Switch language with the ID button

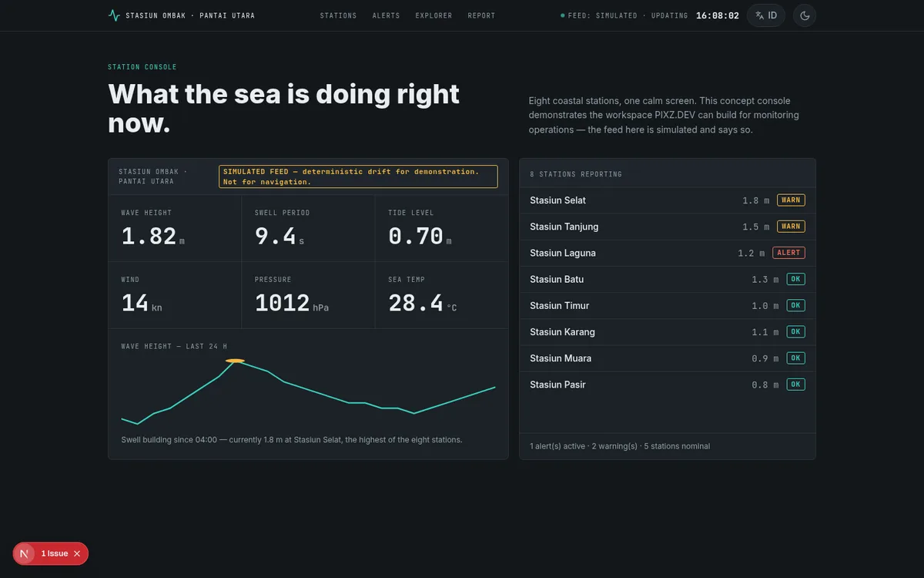766,15
